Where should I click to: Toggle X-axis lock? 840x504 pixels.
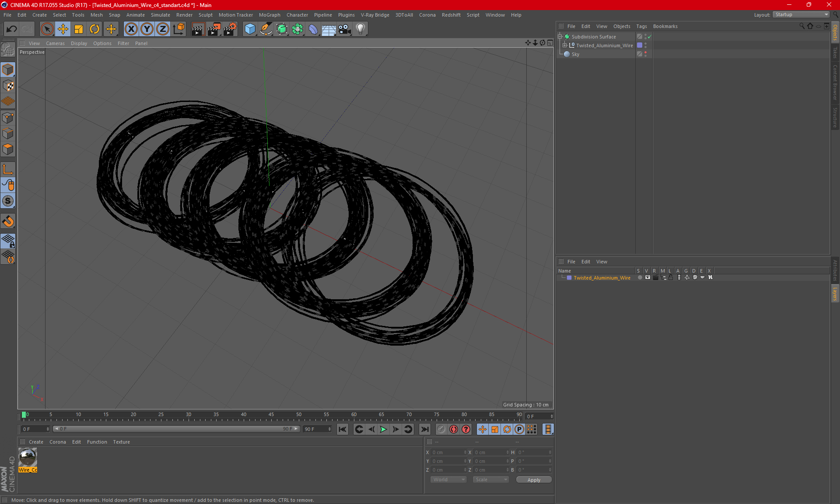(131, 29)
